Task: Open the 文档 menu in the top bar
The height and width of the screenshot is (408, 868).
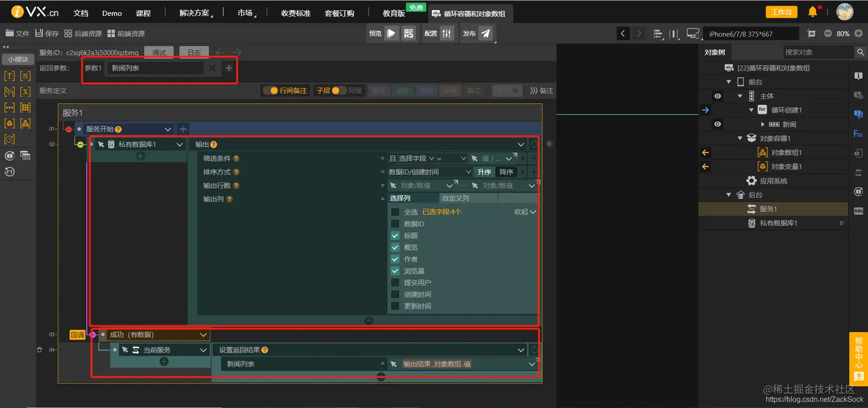Action: (x=80, y=13)
